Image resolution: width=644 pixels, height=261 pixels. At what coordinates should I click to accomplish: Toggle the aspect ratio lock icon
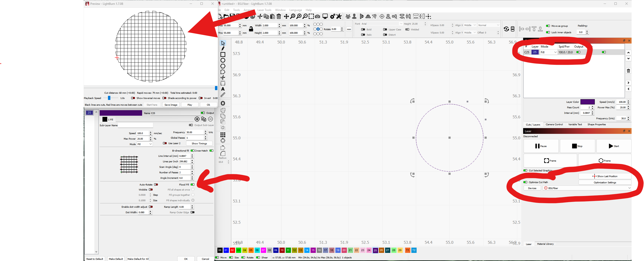click(x=251, y=29)
